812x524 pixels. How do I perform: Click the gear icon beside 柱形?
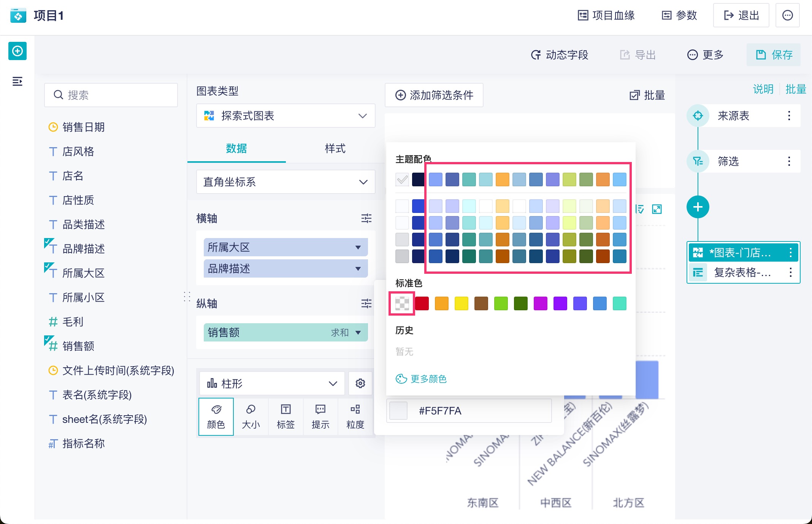[360, 383]
